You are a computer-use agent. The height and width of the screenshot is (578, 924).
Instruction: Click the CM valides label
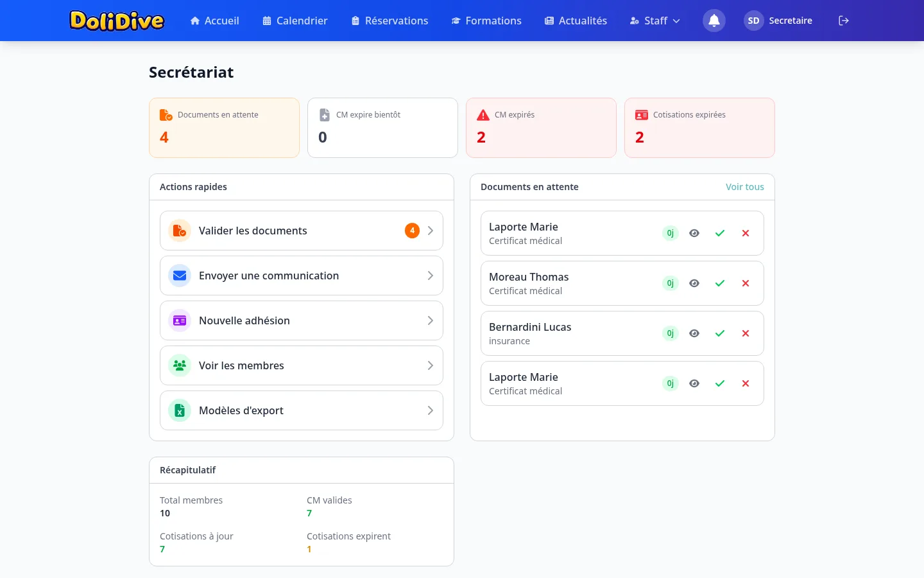[329, 500]
